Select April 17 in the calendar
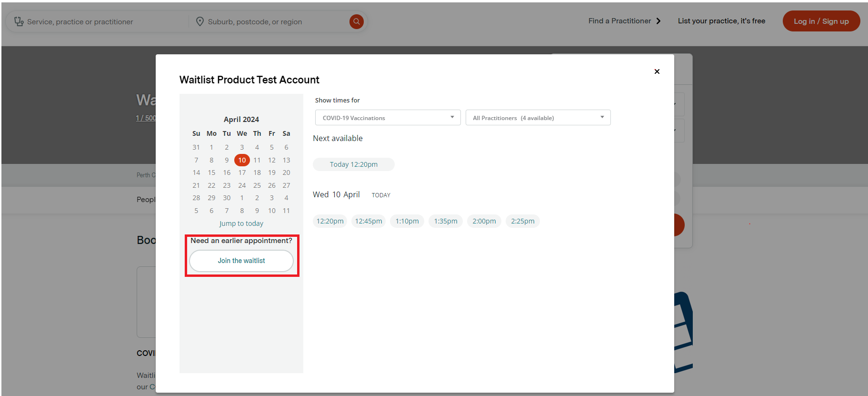 (242, 173)
